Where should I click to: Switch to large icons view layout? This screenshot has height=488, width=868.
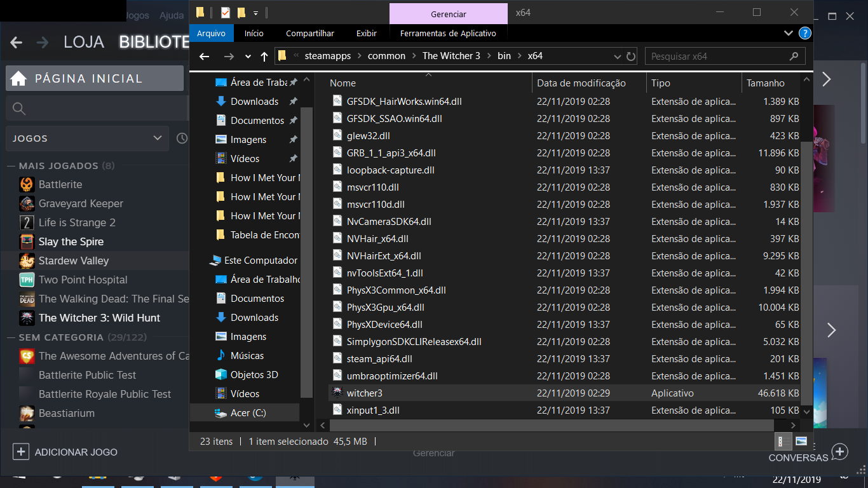click(x=801, y=441)
